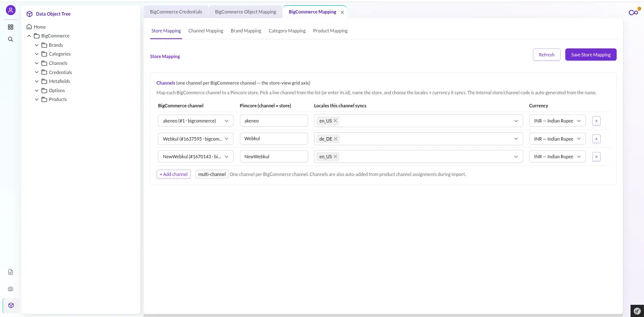The image size is (644, 317).
Task: Edit the akeneo Pimcore store name field
Action: 274,121
